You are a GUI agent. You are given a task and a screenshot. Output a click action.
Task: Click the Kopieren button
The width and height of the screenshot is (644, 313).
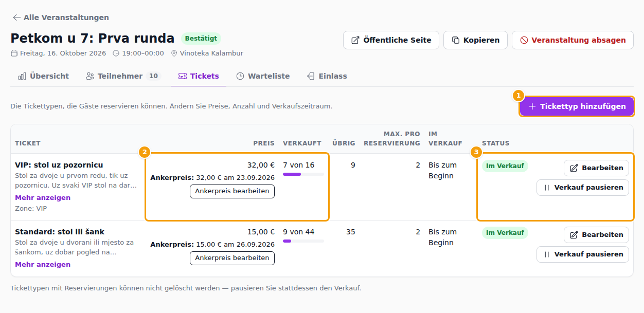coord(475,40)
